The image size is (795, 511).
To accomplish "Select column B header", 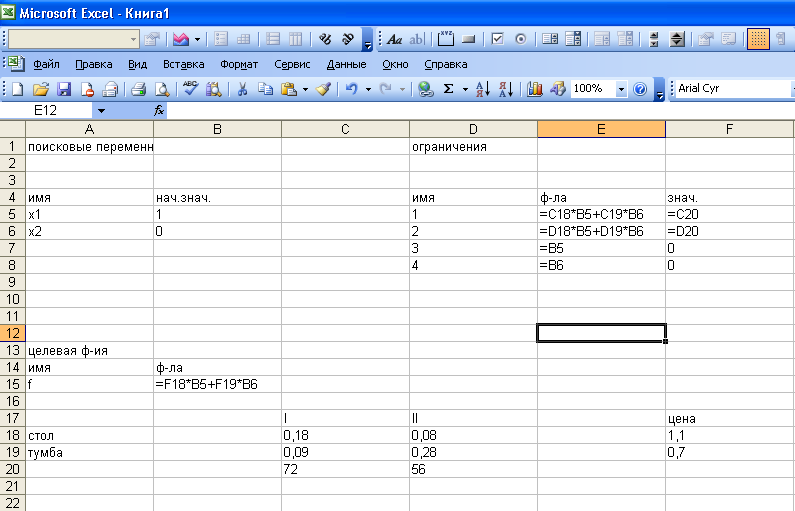I will [x=217, y=129].
